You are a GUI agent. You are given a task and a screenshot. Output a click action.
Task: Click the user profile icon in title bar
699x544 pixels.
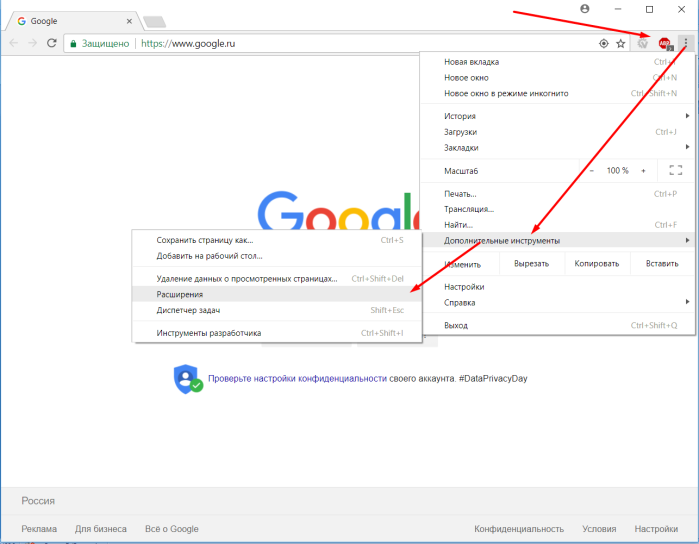585,9
